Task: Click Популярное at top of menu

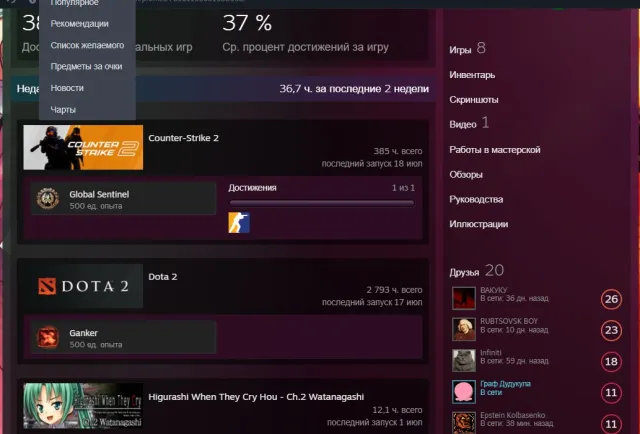Action: click(x=74, y=3)
